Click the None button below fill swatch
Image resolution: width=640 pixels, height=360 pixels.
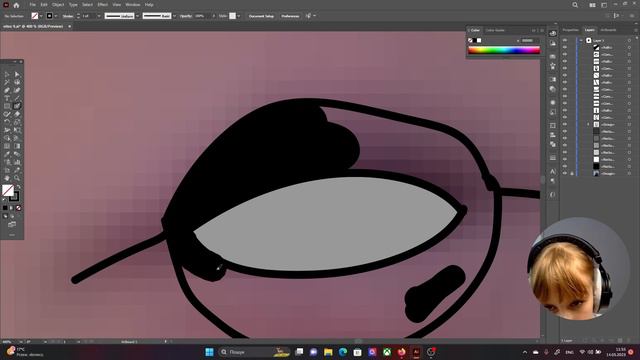click(x=18, y=208)
